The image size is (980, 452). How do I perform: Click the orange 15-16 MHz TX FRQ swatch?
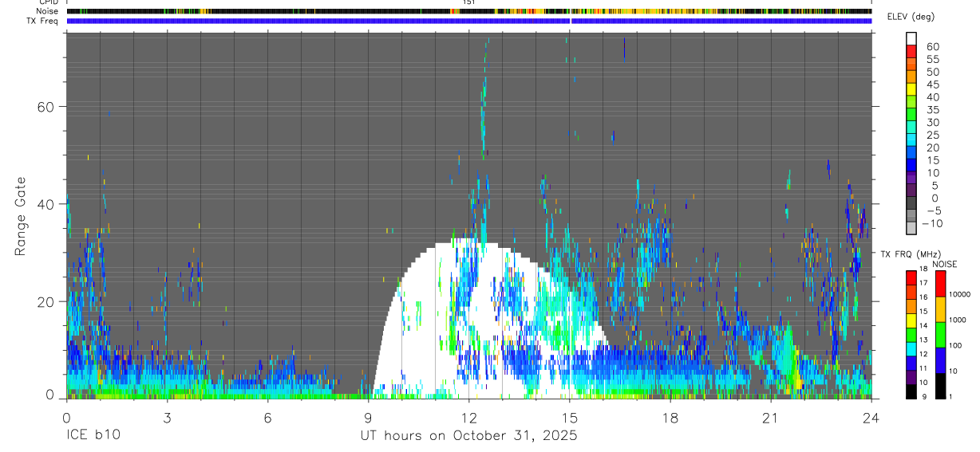pyautogui.click(x=911, y=307)
